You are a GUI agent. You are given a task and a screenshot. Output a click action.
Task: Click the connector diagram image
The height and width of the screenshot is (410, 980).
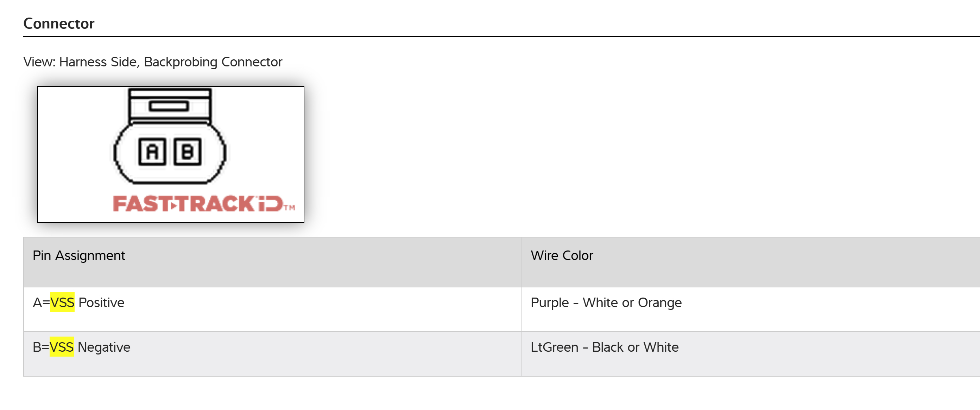(170, 154)
